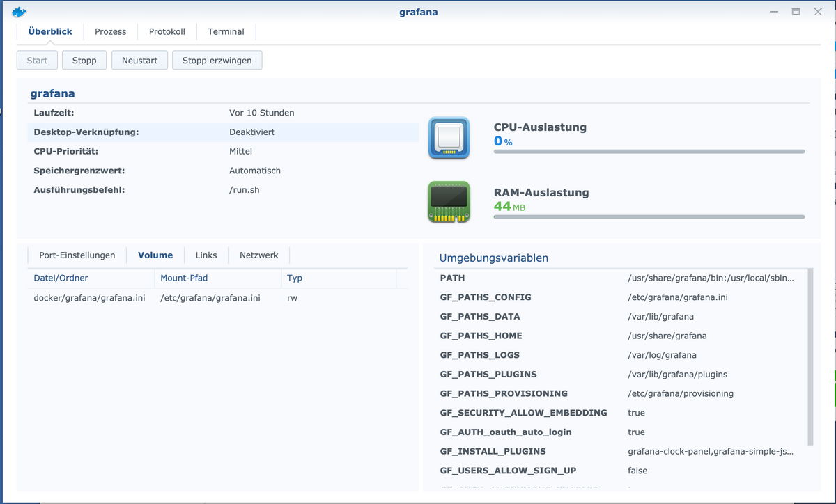This screenshot has height=504, width=836.
Task: Click the 0 % CPU reading
Action: click(x=503, y=141)
